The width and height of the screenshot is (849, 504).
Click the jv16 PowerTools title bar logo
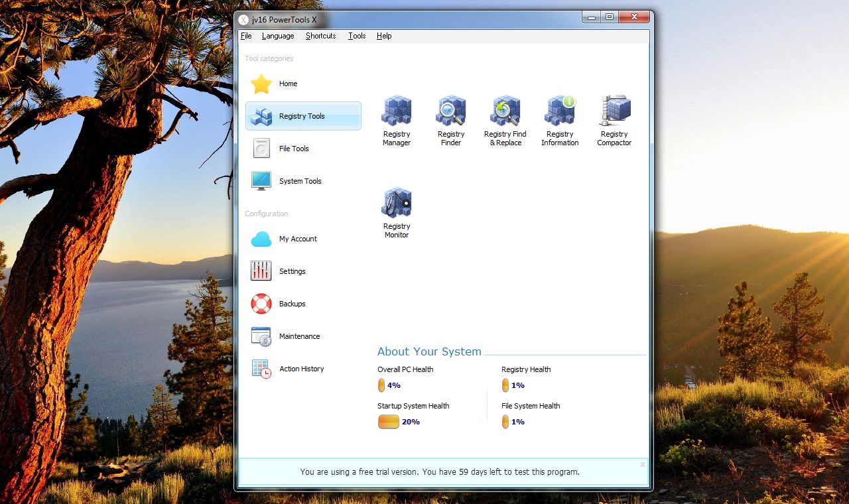243,19
